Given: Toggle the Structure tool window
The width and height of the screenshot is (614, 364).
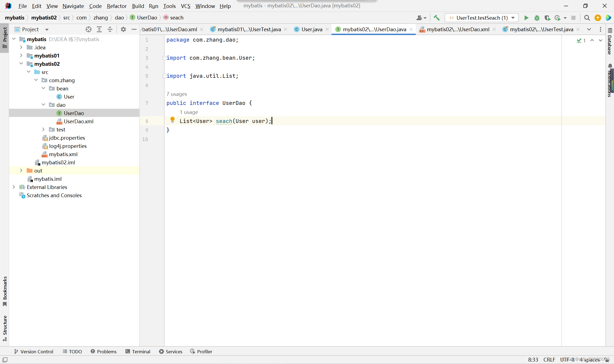Looking at the screenshot, I should click(5, 328).
